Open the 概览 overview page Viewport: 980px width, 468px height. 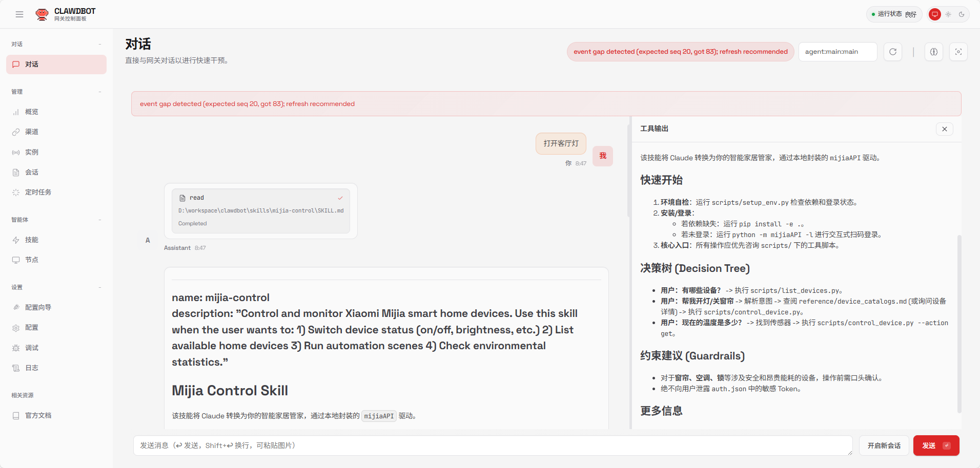(x=31, y=112)
